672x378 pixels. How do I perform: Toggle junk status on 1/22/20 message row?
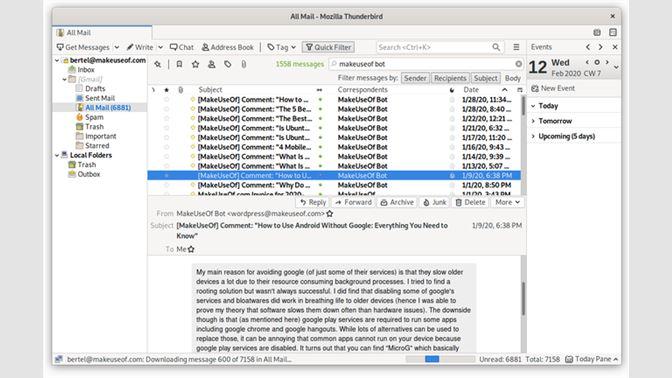452,119
